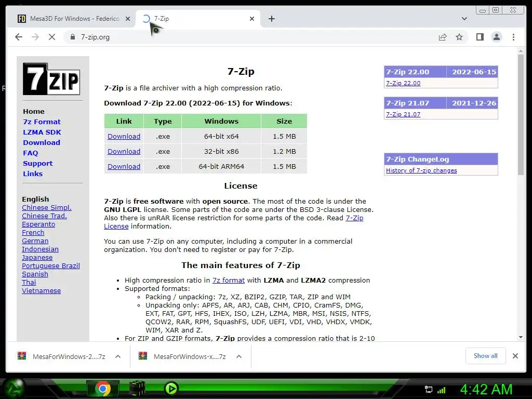Viewport: 532px width, 399px height.
Task: Open the start orb in the taskbar
Action: [14, 388]
